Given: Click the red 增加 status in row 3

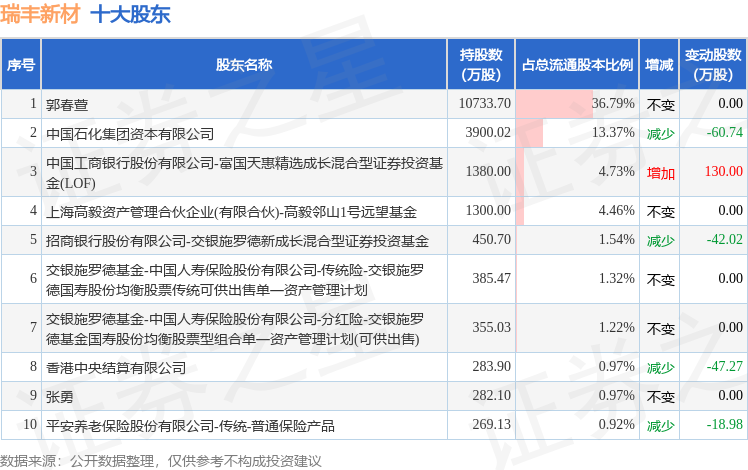Looking at the screenshot, I should pyautogui.click(x=661, y=173).
